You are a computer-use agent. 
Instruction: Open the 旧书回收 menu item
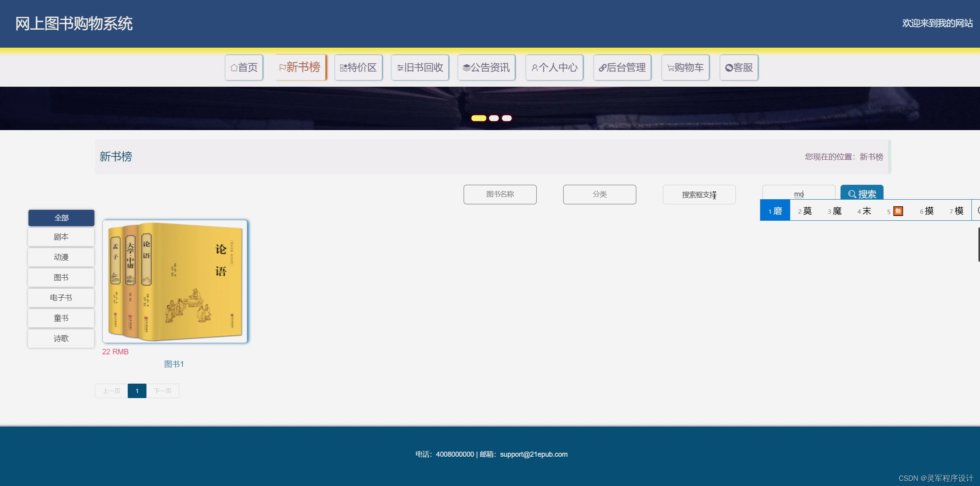[x=420, y=68]
